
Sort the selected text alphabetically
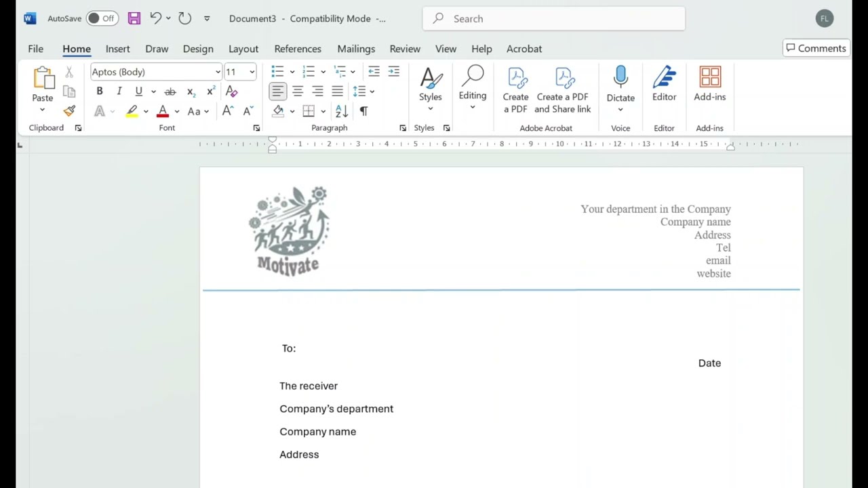pyautogui.click(x=342, y=111)
